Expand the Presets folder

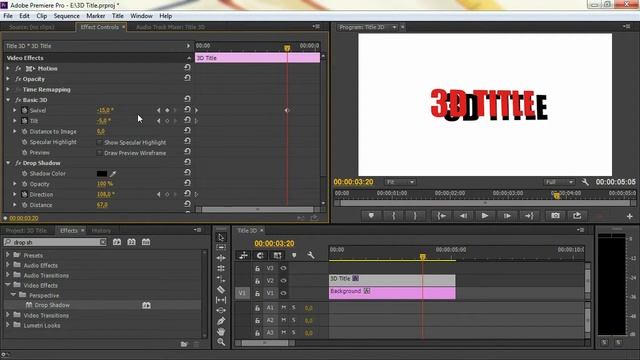pos(8,255)
